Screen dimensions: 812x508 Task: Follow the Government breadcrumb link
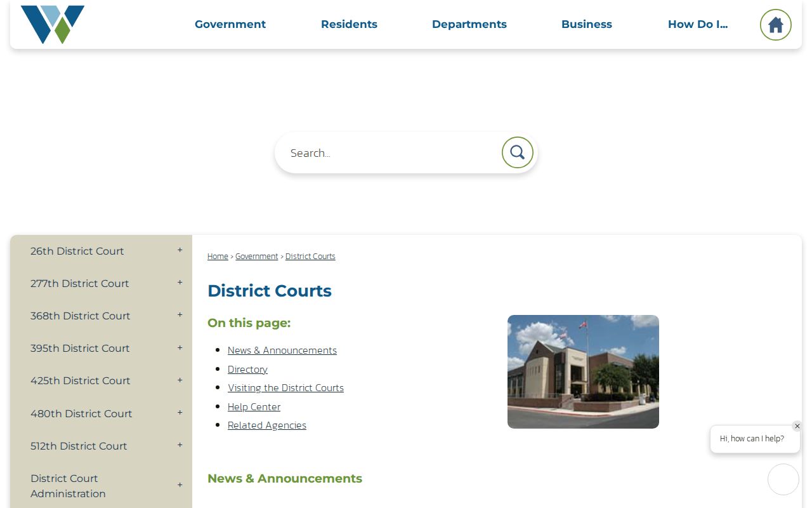tap(257, 257)
